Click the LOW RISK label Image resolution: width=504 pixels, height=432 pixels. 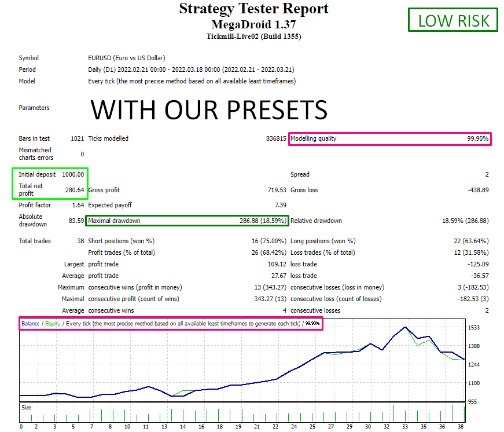453,20
